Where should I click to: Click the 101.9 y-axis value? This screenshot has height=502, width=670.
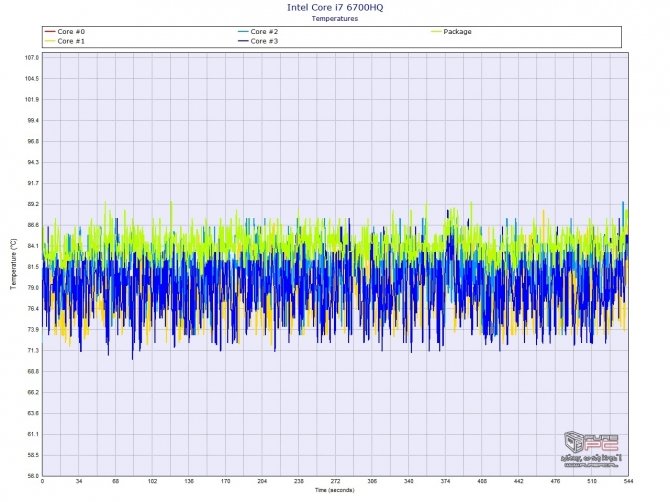[x=31, y=100]
